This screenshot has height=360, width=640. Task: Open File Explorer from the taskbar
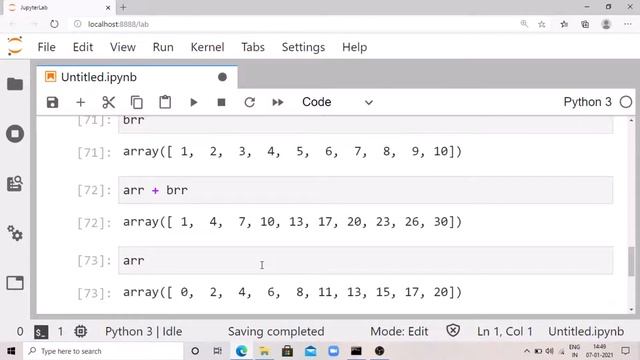pos(264,351)
